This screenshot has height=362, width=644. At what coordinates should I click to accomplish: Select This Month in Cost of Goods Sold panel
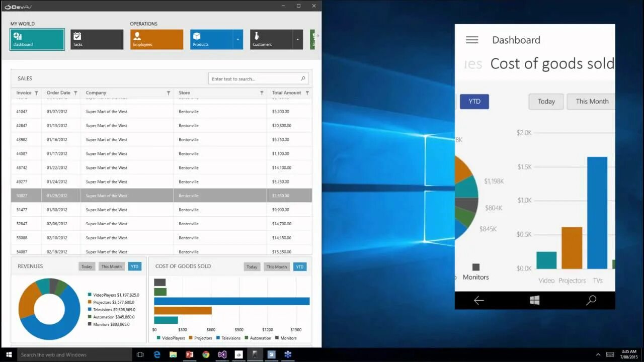click(277, 267)
